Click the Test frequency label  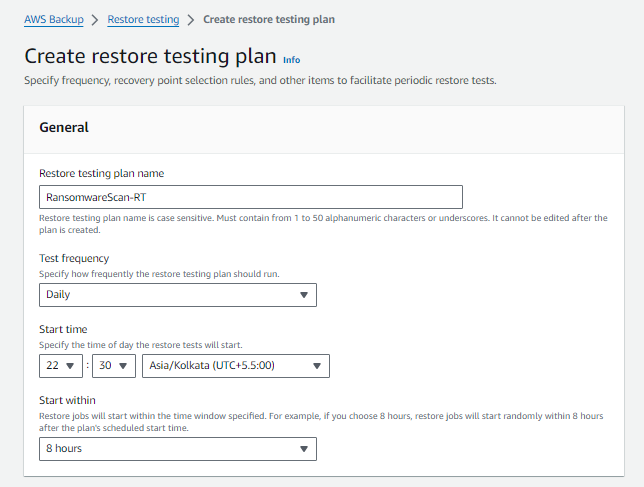[x=74, y=258]
